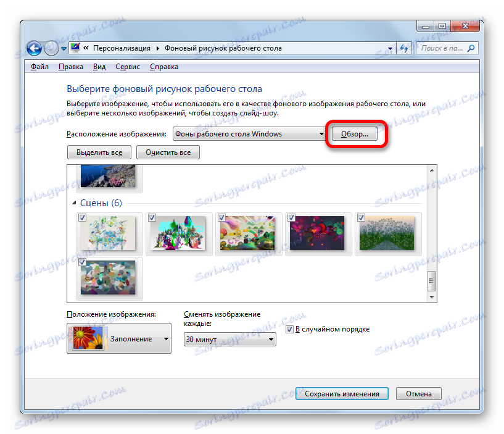Click the Отмена button
504x434 pixels.
(x=418, y=393)
